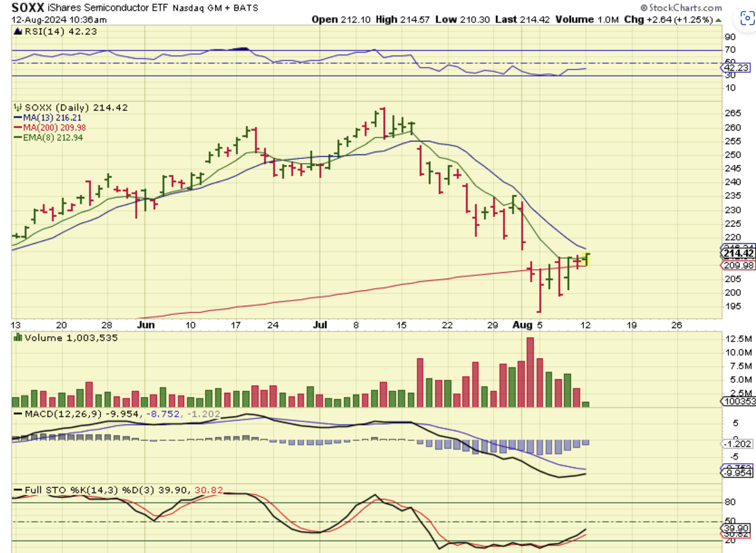Screen dimensions: 756x553
Task: Click the green EMA(8) 212.94 legend
Action: (53, 137)
